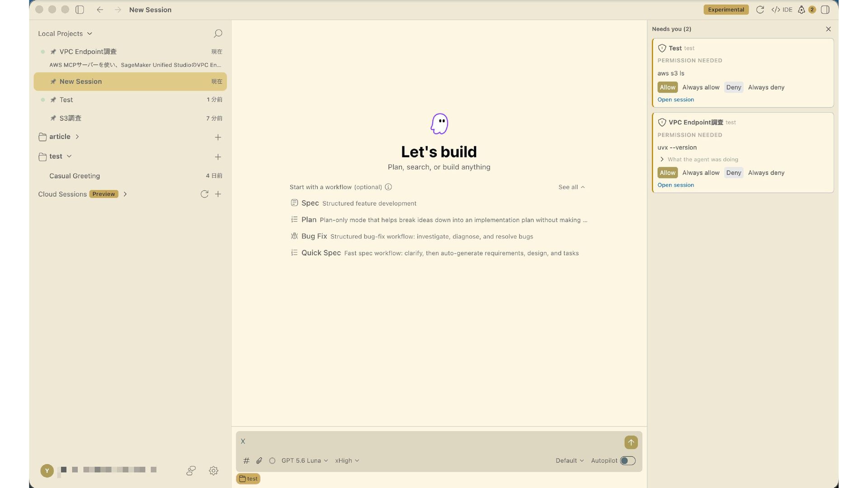Toggle the right side panel icon
Image resolution: width=868 pixels, height=488 pixels.
coord(825,9)
